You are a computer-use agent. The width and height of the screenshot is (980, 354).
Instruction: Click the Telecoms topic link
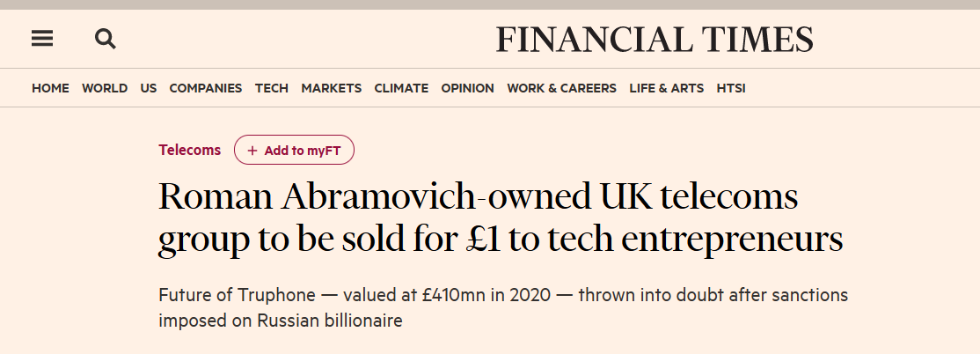[x=189, y=151]
